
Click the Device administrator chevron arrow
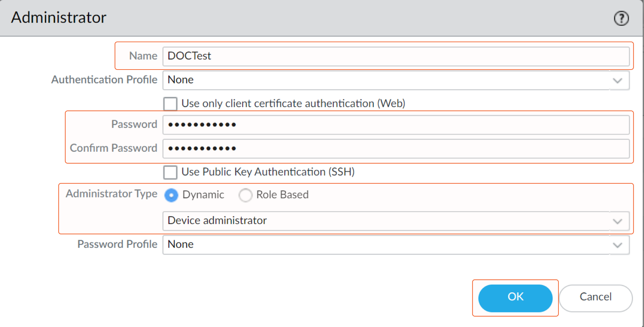pyautogui.click(x=618, y=221)
